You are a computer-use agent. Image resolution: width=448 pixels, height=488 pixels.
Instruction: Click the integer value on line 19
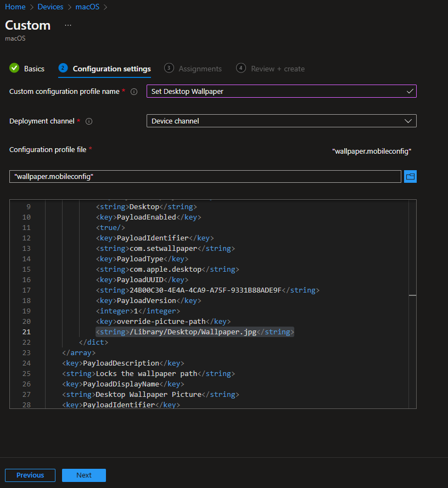(x=138, y=311)
